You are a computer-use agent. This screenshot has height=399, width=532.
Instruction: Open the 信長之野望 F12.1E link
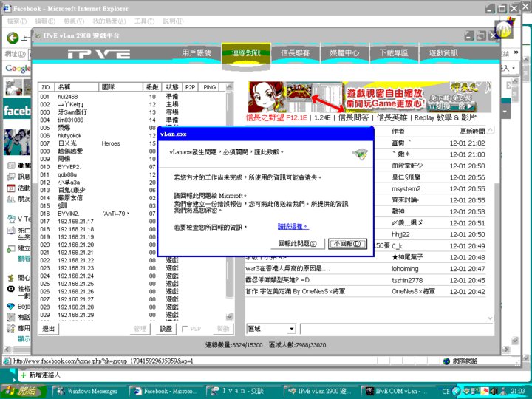[276, 117]
